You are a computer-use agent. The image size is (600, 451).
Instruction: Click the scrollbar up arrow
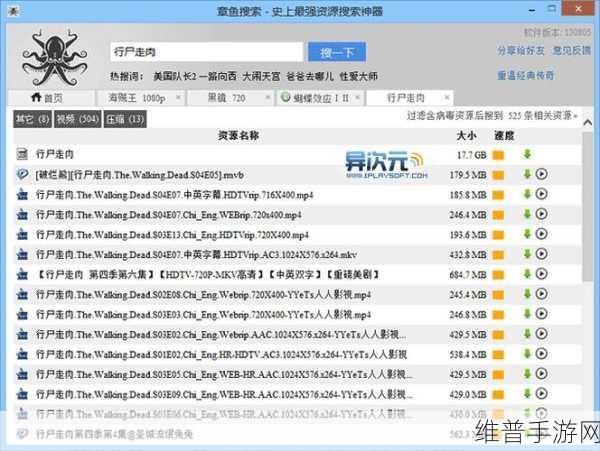point(588,122)
